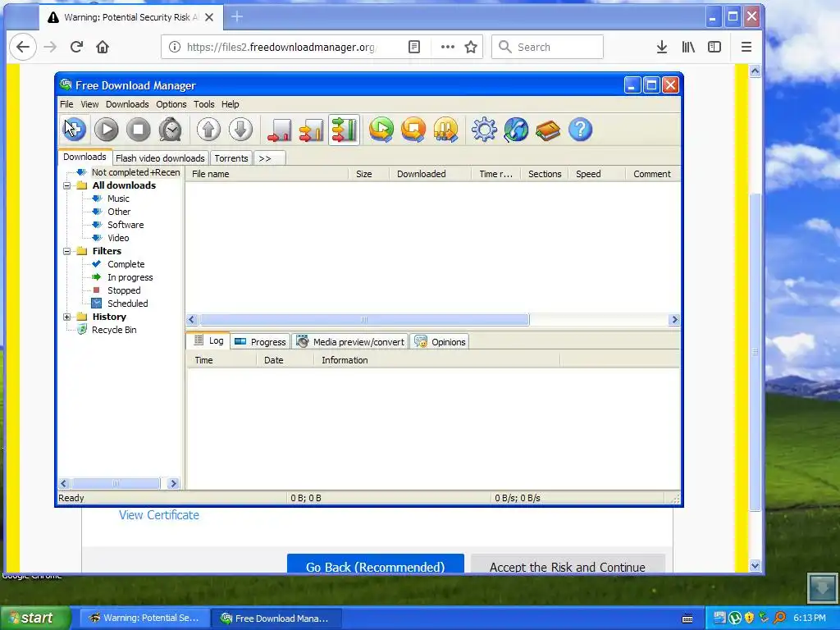Open the Opinions tab
Viewport: 840px width, 630px height.
440,342
